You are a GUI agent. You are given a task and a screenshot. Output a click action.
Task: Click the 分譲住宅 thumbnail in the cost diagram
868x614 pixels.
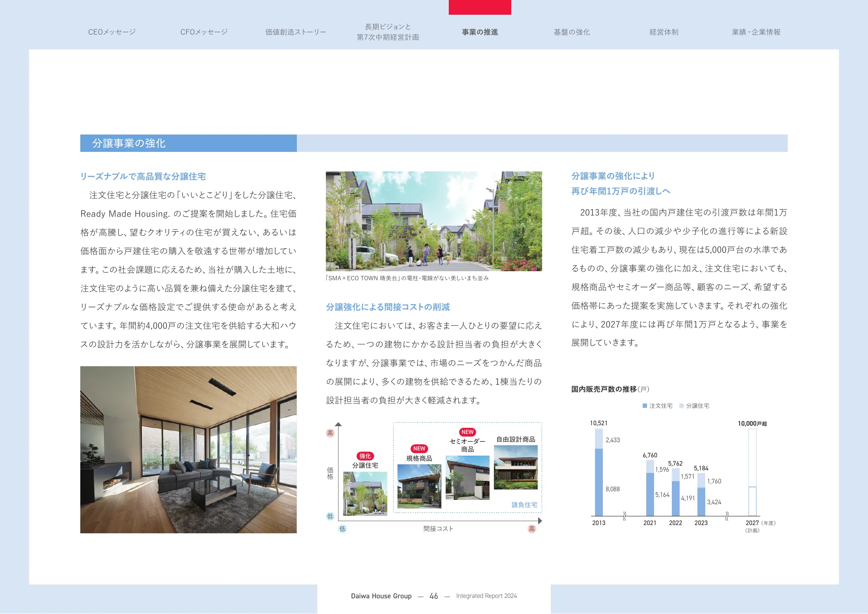[365, 494]
